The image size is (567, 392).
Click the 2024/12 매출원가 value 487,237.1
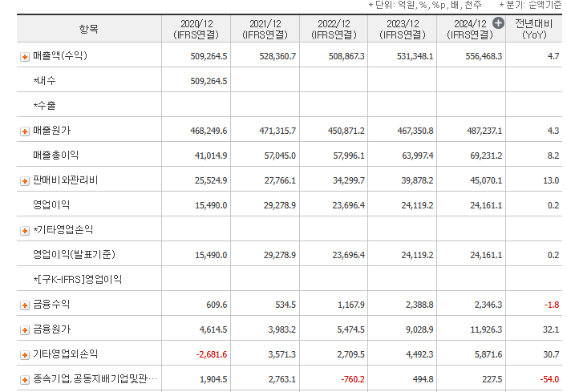click(484, 131)
